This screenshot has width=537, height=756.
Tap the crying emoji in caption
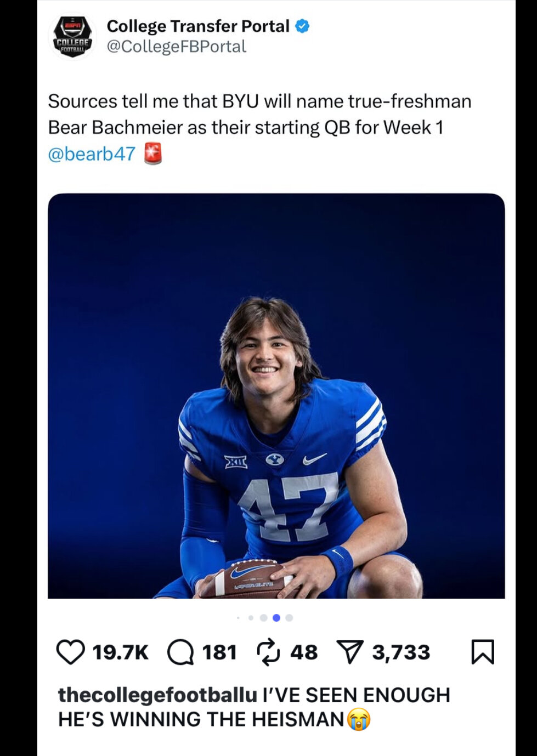coord(359,719)
